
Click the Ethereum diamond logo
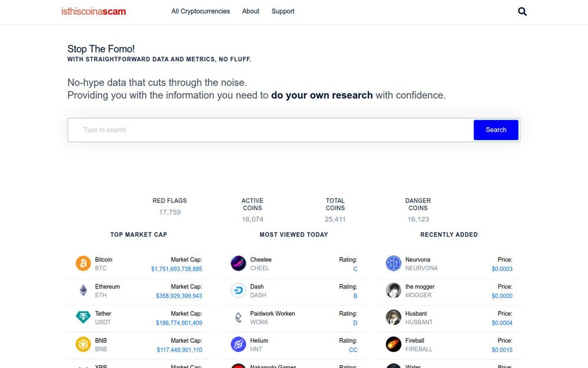pyautogui.click(x=83, y=290)
